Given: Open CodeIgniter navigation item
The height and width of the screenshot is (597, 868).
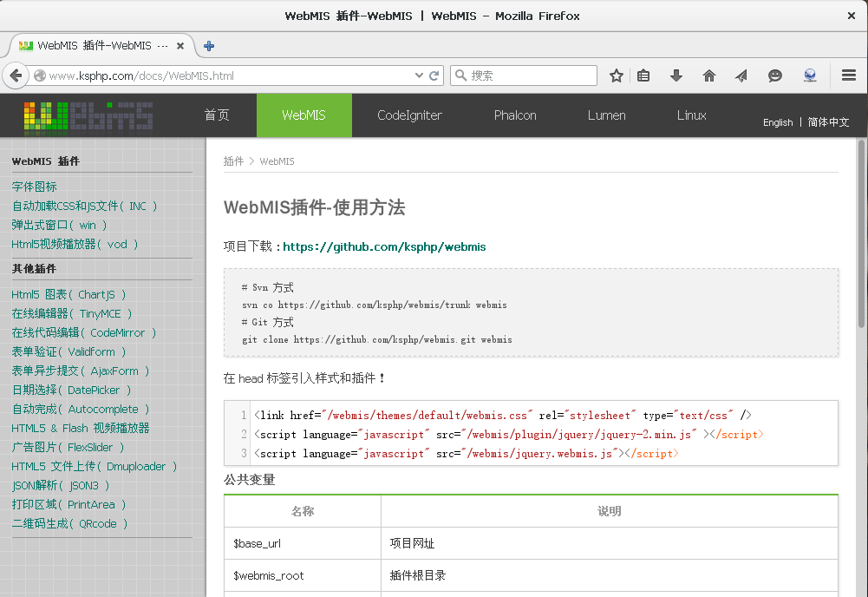Looking at the screenshot, I should click(409, 115).
